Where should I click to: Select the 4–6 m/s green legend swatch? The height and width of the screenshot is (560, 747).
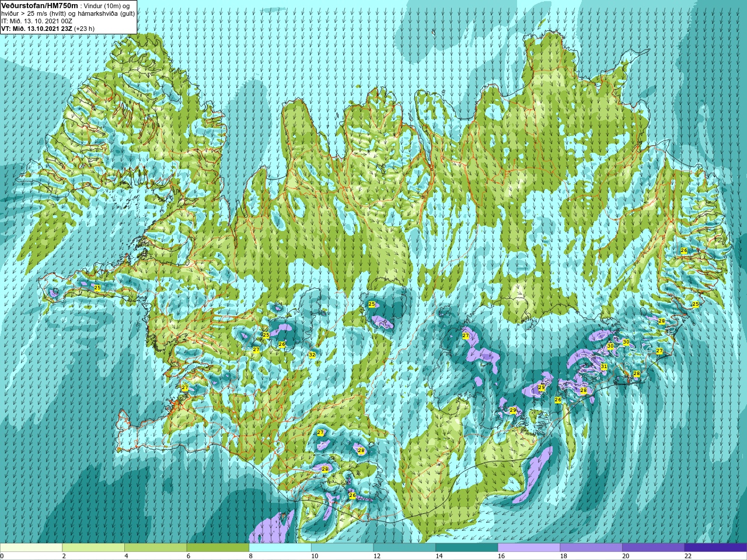pos(155,548)
